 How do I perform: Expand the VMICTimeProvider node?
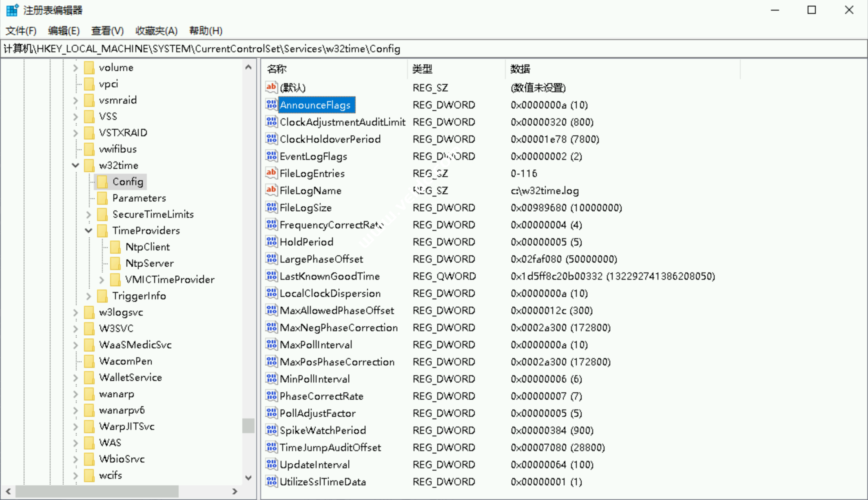(x=102, y=279)
